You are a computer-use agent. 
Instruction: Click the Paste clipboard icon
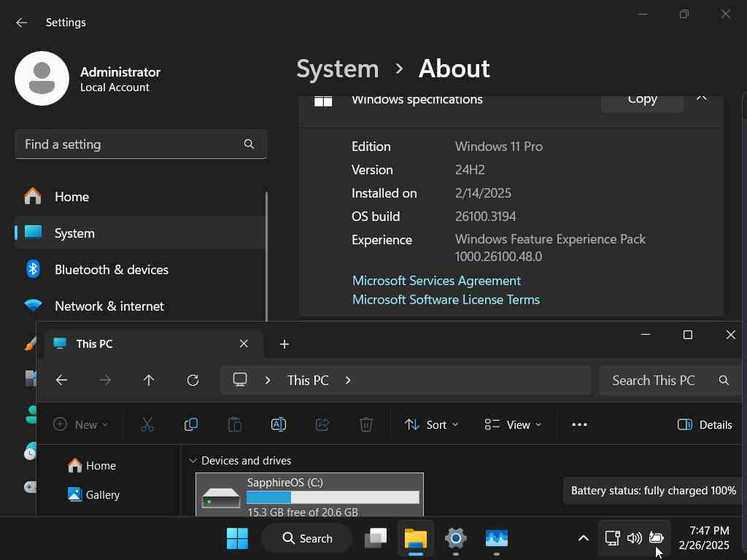pos(234,424)
